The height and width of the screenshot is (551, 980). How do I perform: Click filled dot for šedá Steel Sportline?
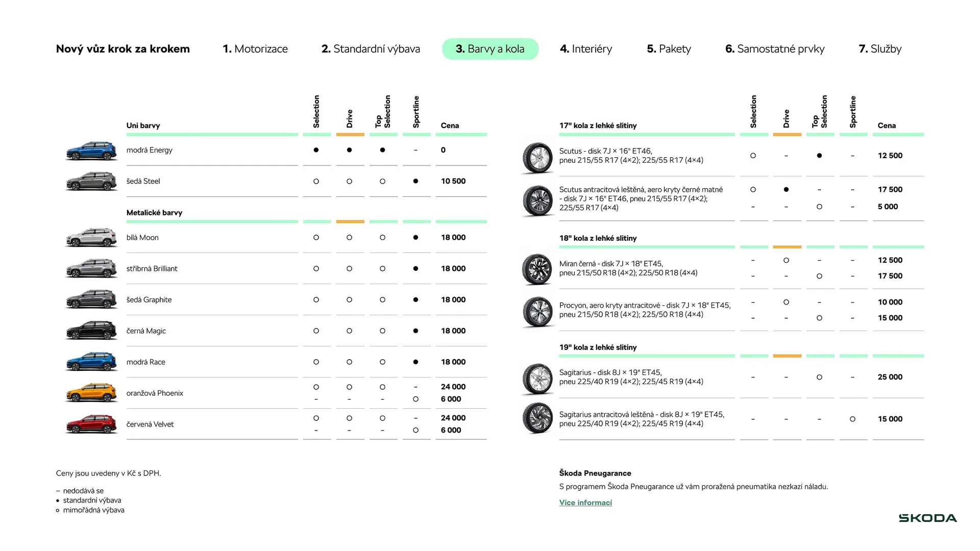(x=416, y=181)
